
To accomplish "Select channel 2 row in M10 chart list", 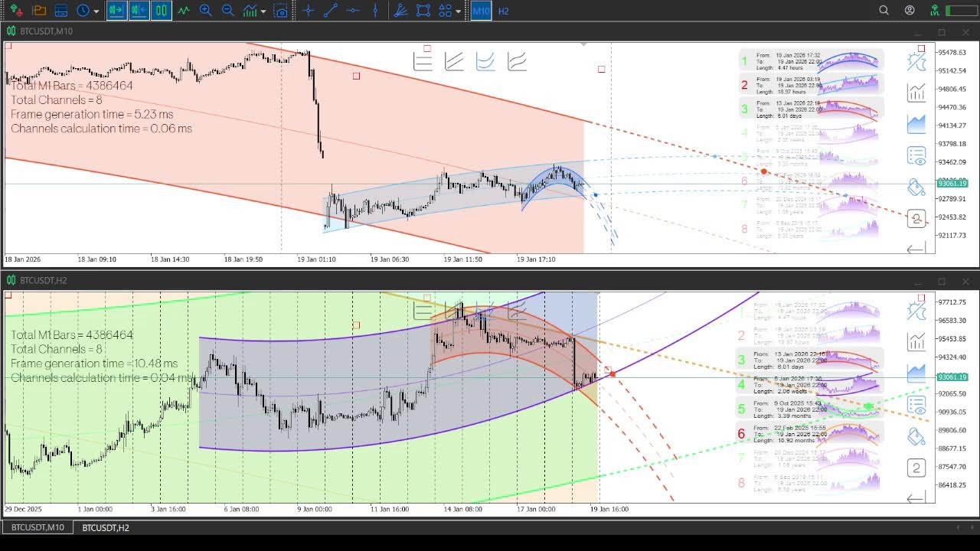I will point(811,84).
